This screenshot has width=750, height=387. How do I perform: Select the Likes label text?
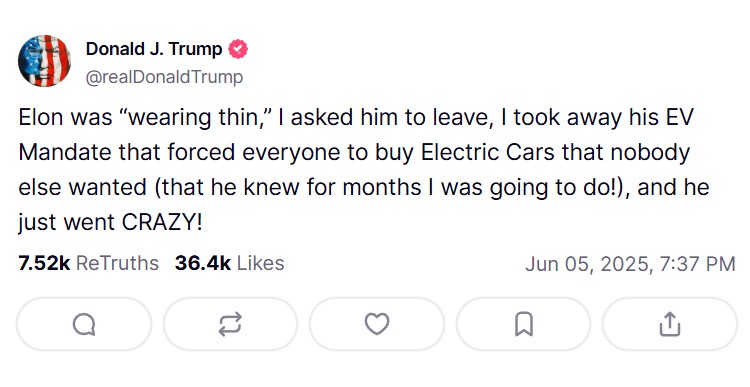261,263
